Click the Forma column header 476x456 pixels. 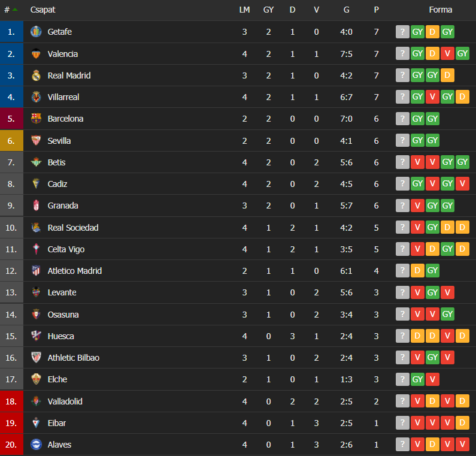click(x=441, y=10)
